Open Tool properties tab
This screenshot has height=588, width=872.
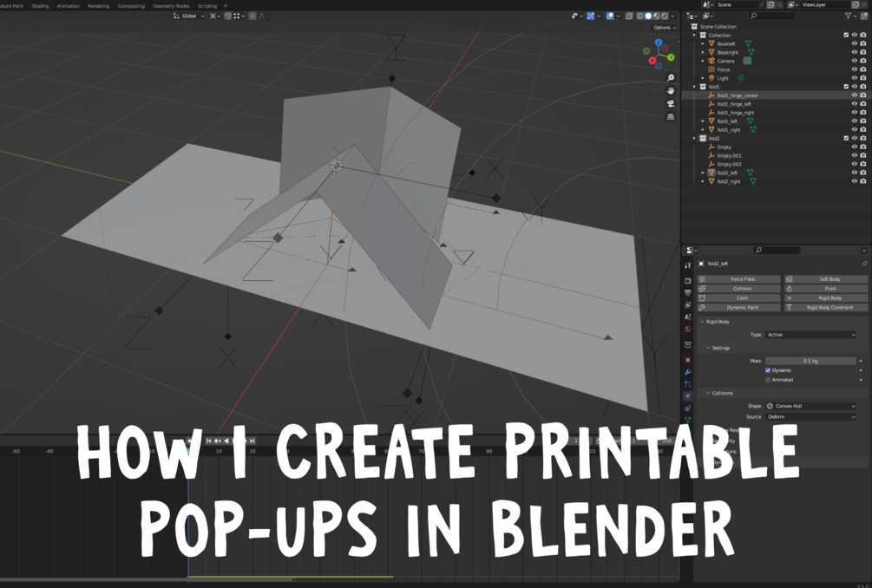688,265
